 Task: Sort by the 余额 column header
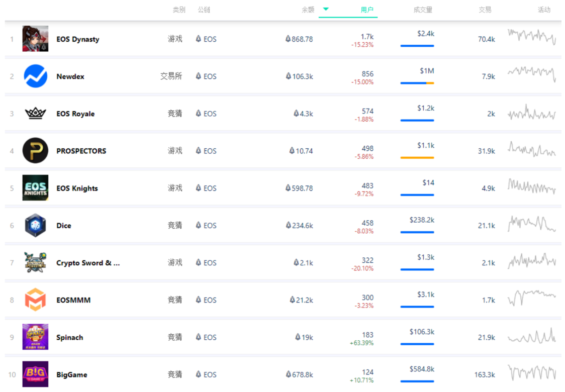pos(308,10)
